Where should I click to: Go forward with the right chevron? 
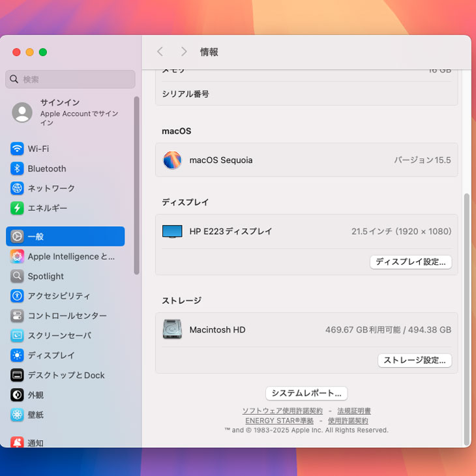(x=184, y=52)
